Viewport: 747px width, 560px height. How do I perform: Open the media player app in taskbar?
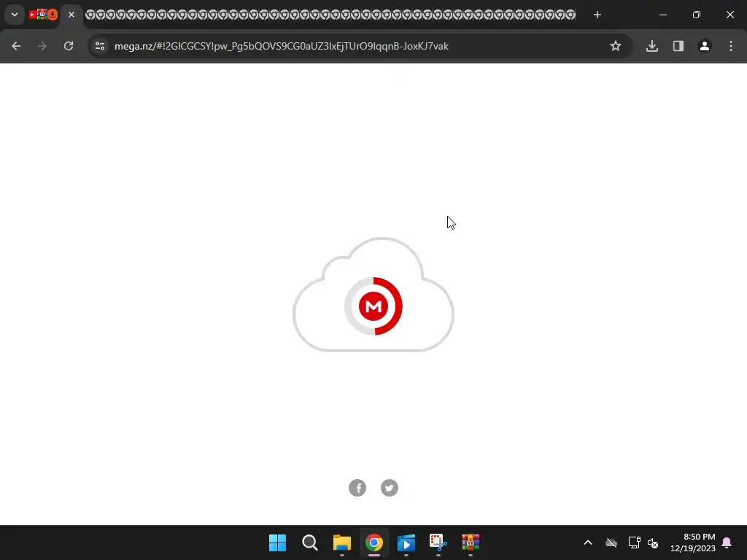pos(406,542)
